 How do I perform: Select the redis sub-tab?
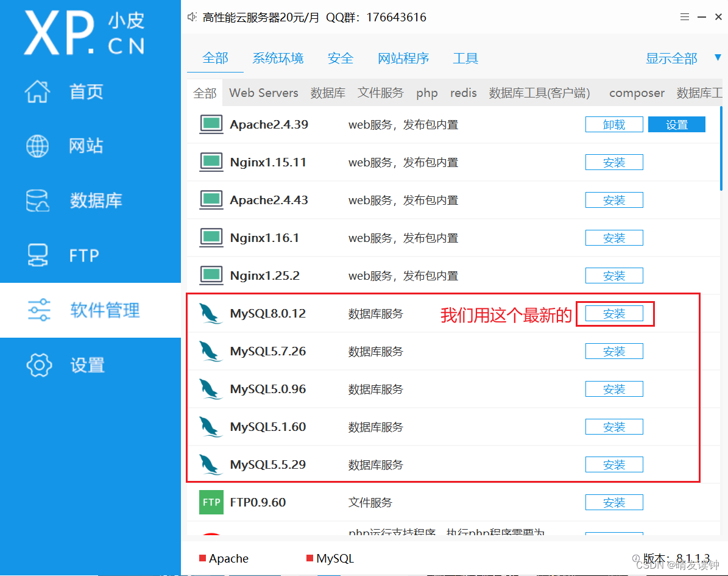pyautogui.click(x=464, y=93)
